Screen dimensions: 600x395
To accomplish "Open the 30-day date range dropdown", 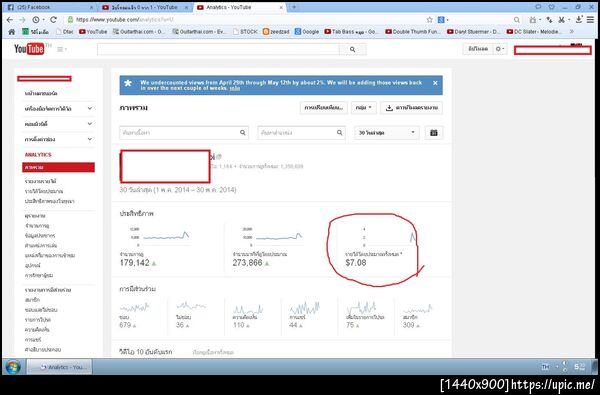I will pyautogui.click(x=386, y=133).
